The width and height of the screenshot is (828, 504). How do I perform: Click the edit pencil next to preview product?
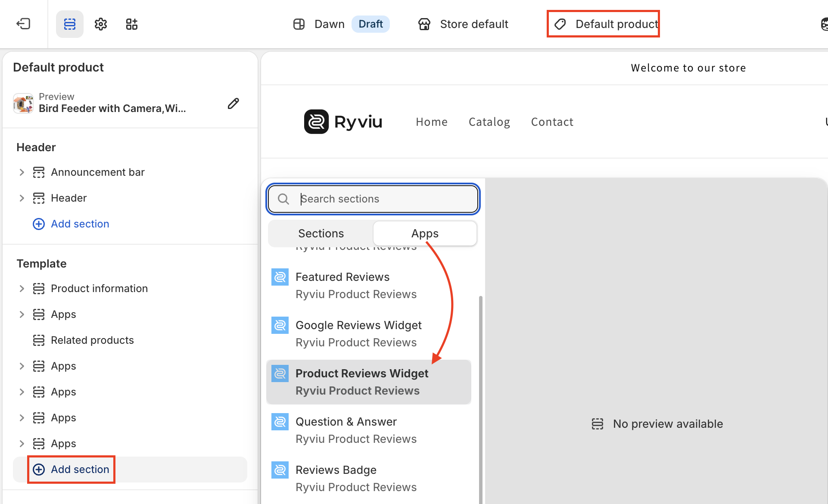click(233, 103)
